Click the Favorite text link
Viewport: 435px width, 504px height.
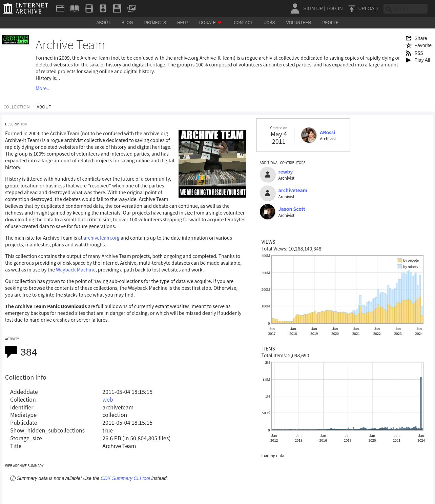423,45
